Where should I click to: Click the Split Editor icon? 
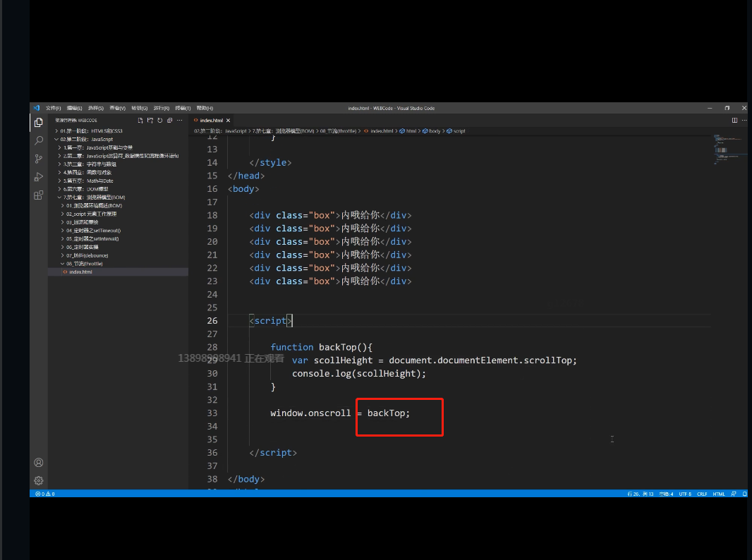pos(735,121)
